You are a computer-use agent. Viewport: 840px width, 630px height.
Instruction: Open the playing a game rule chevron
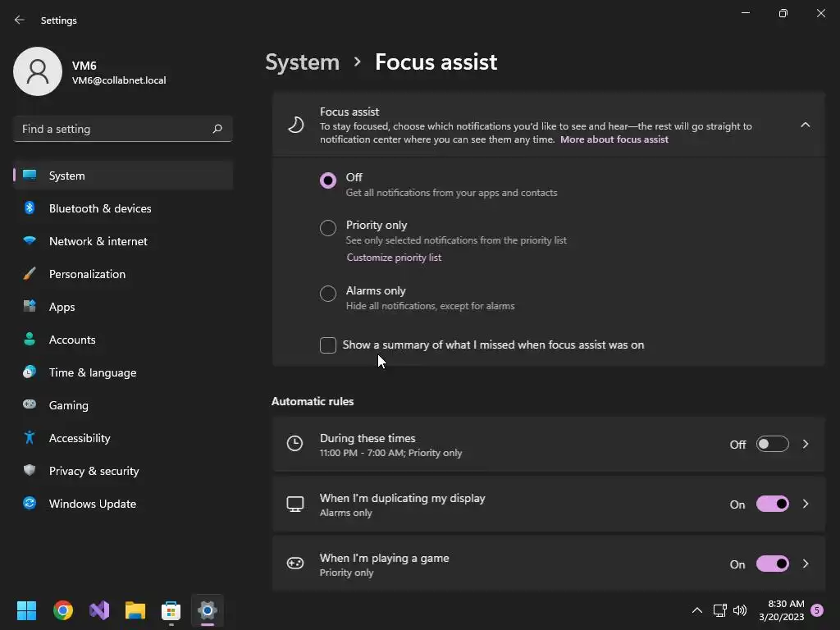806,564
